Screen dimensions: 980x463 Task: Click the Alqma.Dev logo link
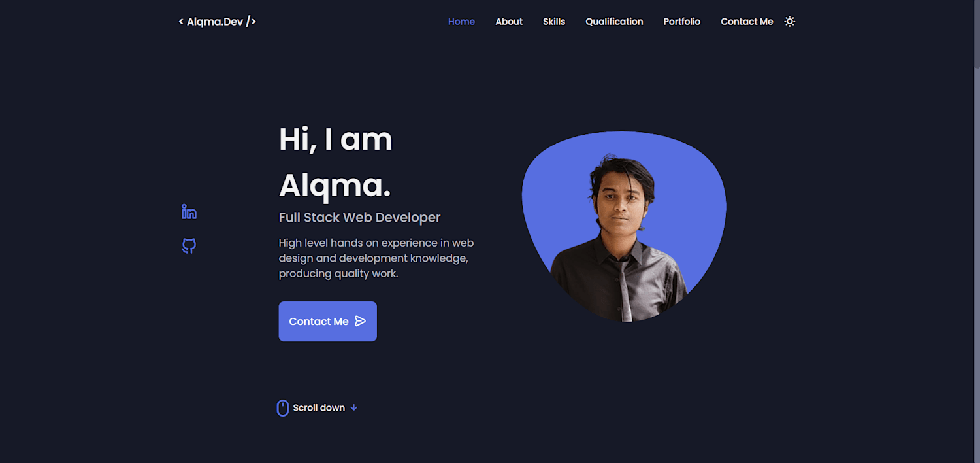tap(218, 22)
